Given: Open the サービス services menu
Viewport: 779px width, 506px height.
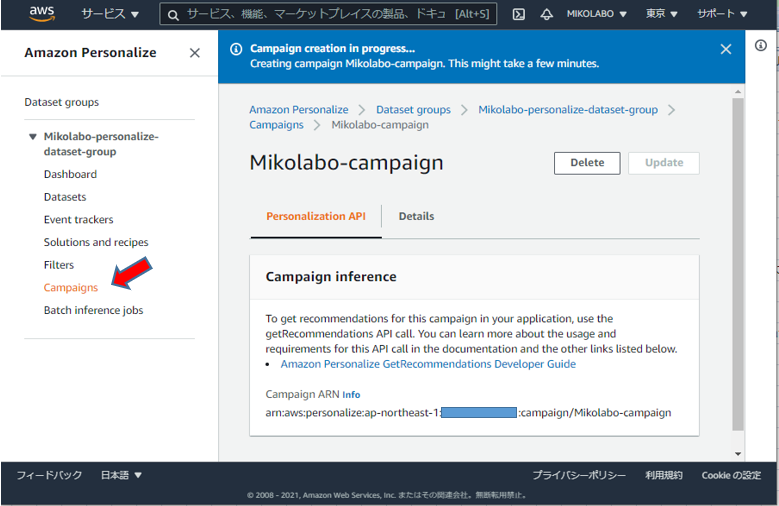Looking at the screenshot, I should [110, 14].
